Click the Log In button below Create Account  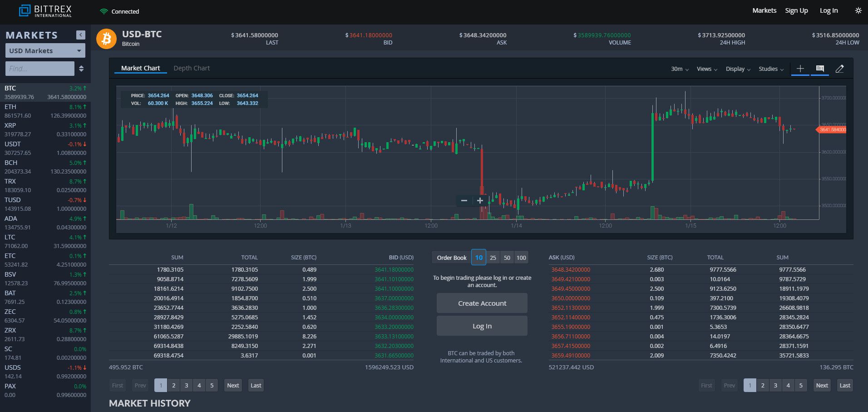pyautogui.click(x=482, y=326)
